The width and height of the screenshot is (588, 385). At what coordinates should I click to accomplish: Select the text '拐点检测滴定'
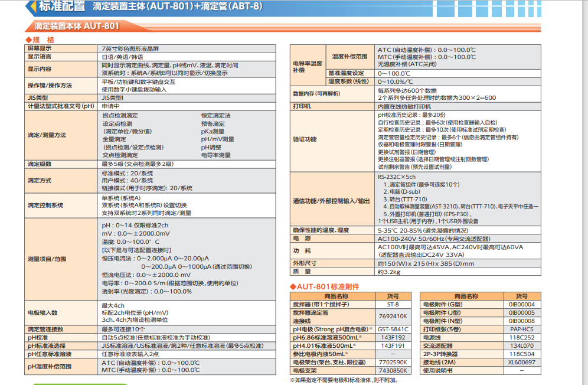[x=120, y=116]
